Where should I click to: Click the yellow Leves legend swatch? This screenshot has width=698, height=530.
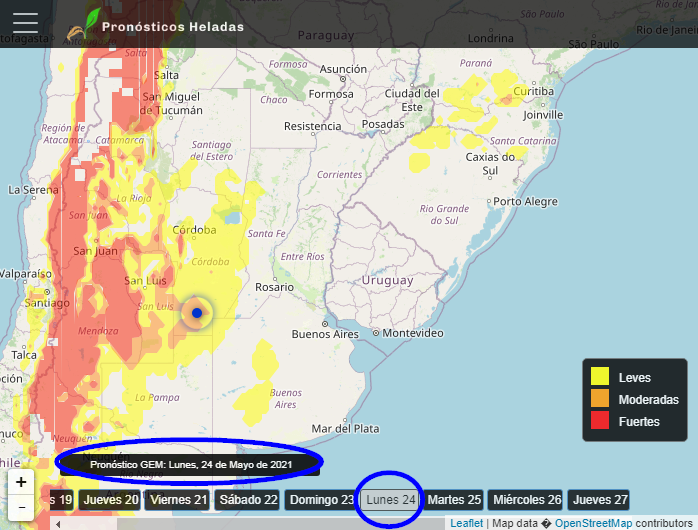(x=600, y=376)
